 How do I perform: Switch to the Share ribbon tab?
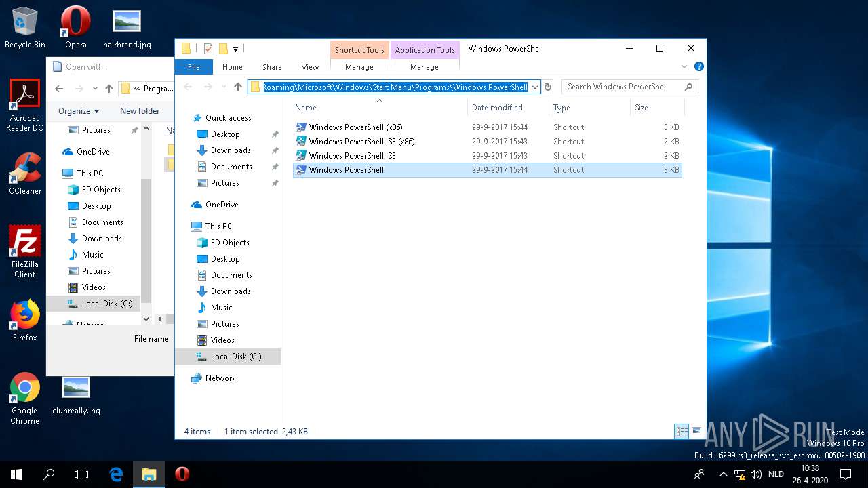click(272, 67)
